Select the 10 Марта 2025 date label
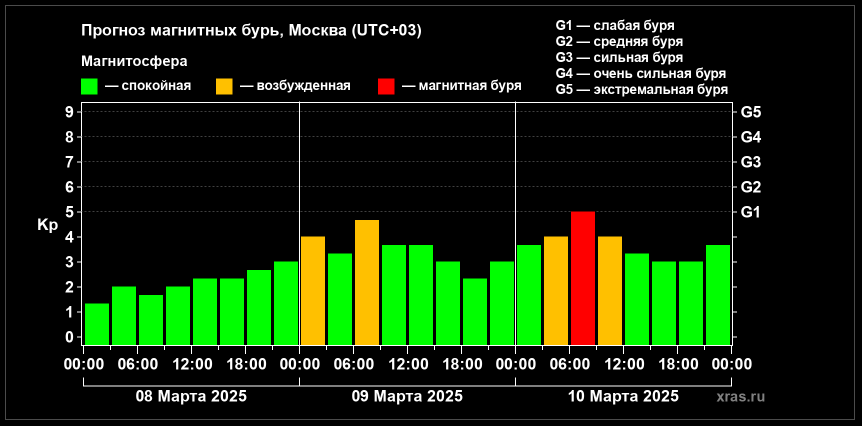Screen dimensions: 862x426 pos(623,396)
